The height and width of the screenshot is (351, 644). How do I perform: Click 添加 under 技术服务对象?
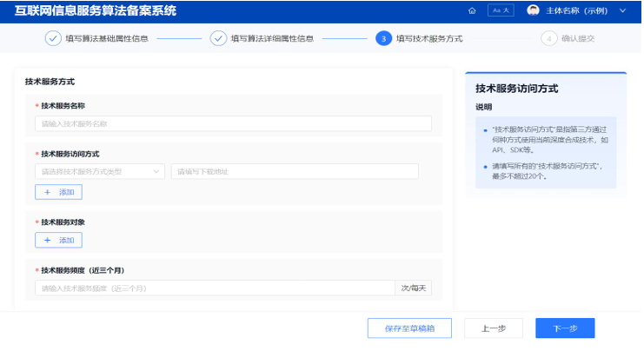click(x=58, y=240)
